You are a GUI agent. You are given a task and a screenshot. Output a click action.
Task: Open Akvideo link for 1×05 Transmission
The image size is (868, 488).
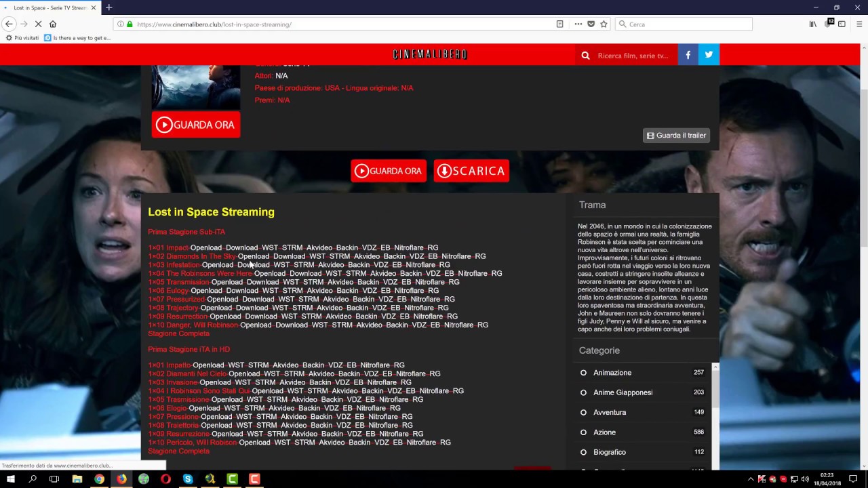coord(340,282)
